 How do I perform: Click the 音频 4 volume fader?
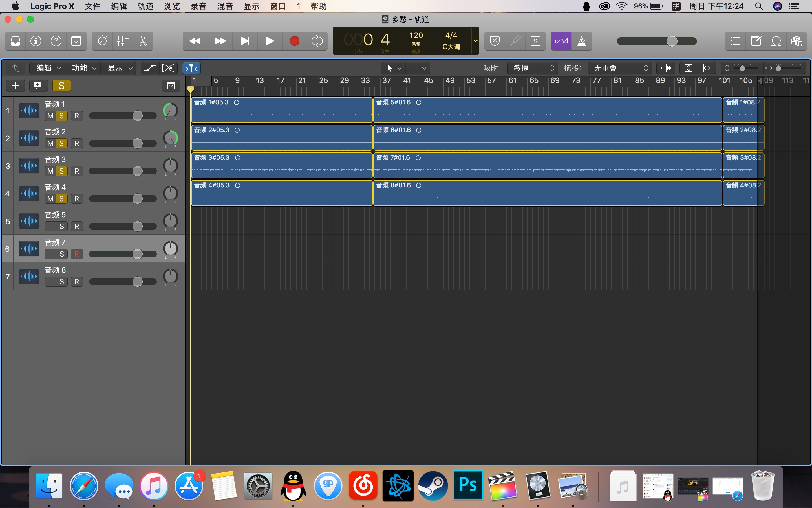click(x=137, y=199)
